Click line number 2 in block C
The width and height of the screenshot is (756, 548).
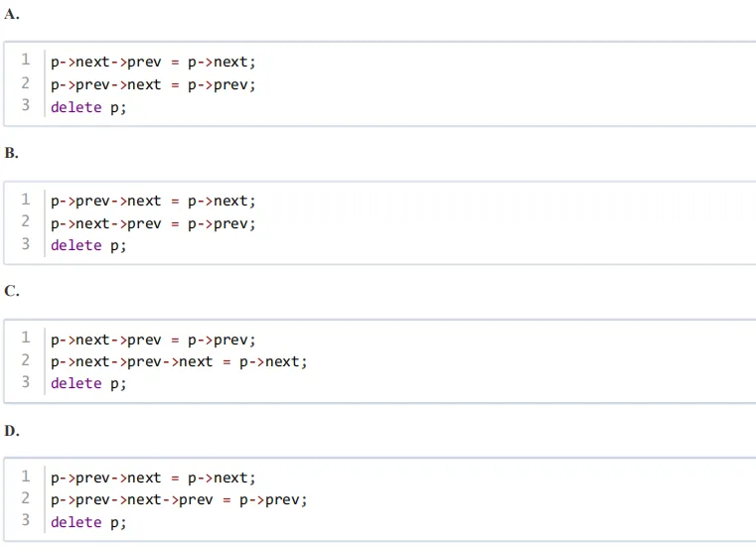(x=26, y=361)
